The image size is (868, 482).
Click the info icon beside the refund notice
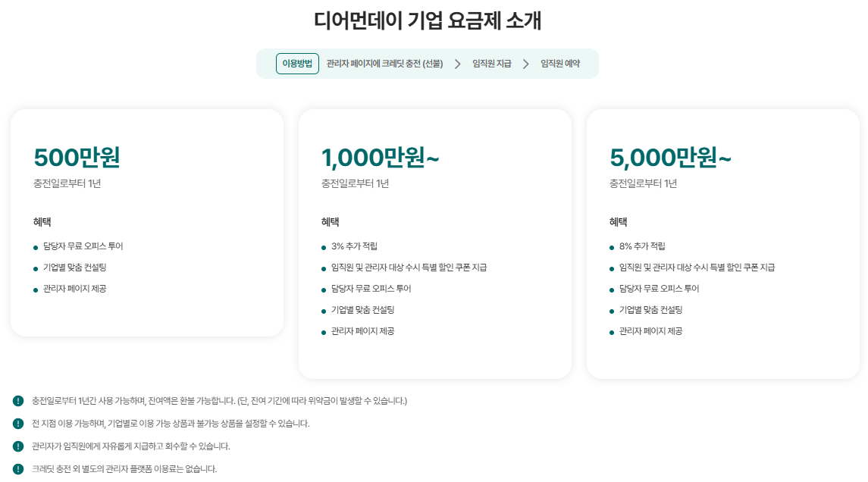18,401
